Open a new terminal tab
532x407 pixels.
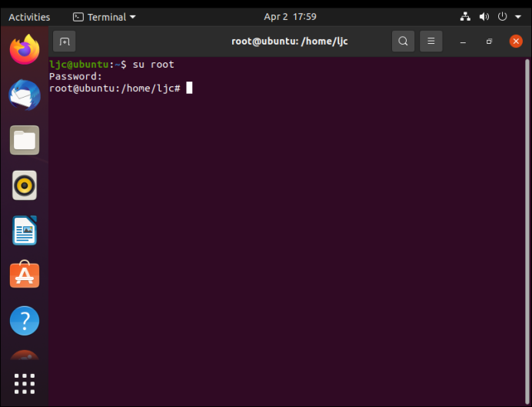coord(64,42)
